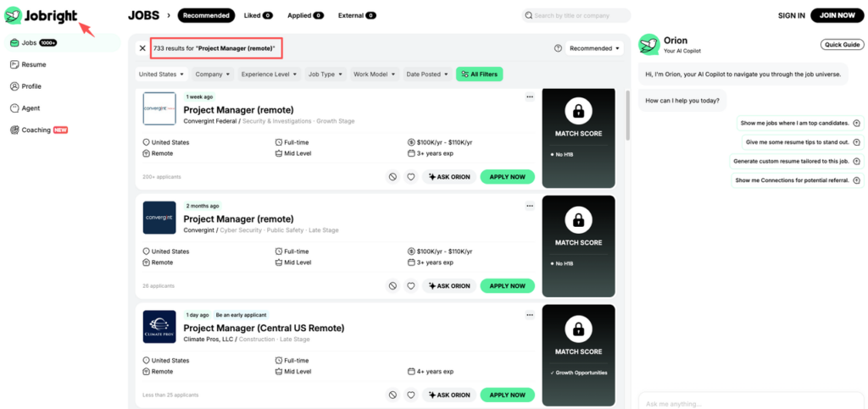868x409 pixels.
Task: Select the Recommended tab
Action: [x=206, y=15]
